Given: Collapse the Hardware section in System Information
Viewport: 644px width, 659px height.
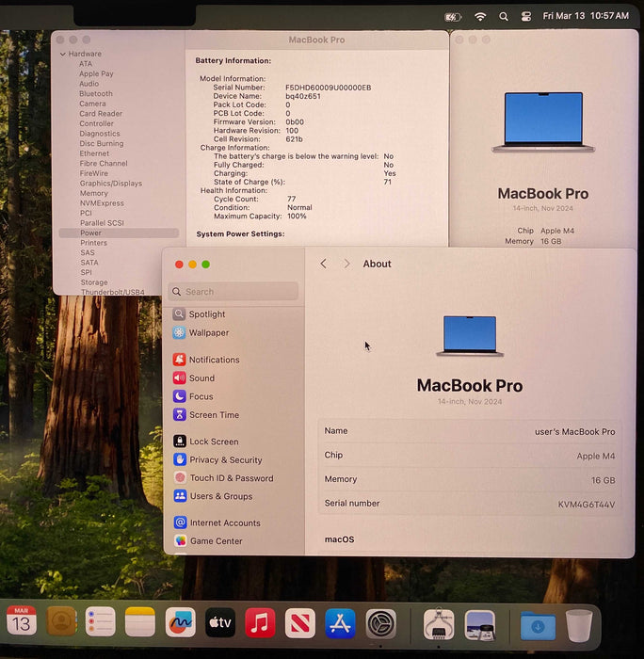Looking at the screenshot, I should pyautogui.click(x=63, y=54).
